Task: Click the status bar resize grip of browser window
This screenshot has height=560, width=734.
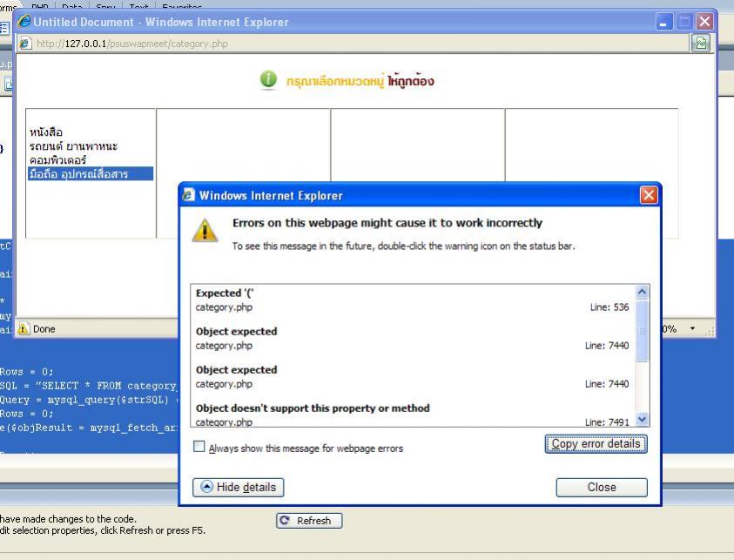Action: tap(710, 331)
